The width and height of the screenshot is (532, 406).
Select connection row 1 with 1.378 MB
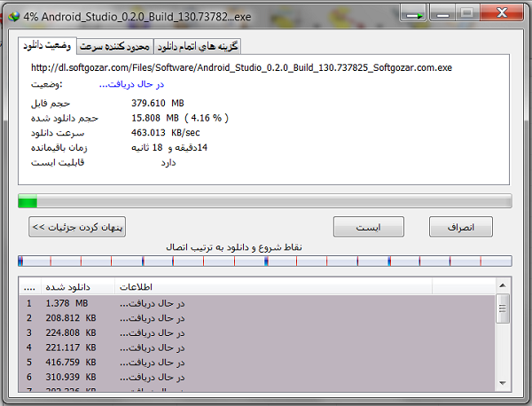[257, 303]
